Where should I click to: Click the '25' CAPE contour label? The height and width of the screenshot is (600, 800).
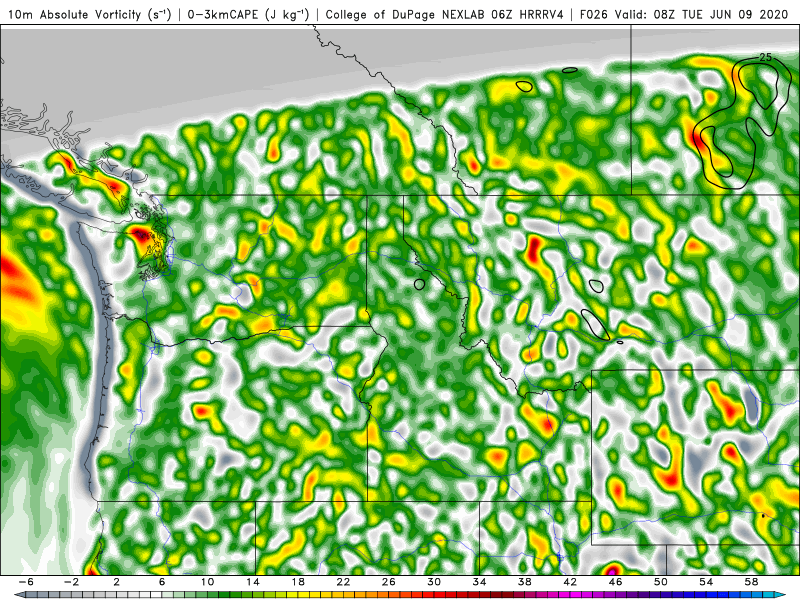click(765, 57)
